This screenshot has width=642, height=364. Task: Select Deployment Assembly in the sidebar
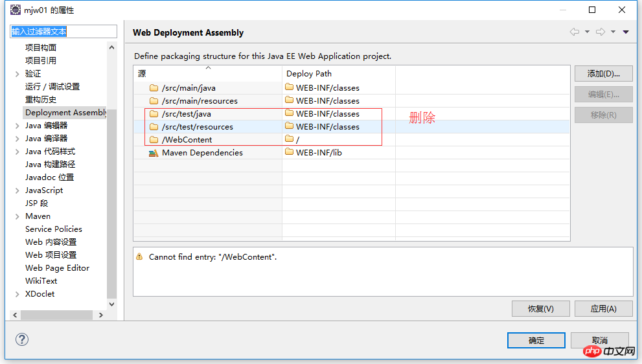point(65,113)
